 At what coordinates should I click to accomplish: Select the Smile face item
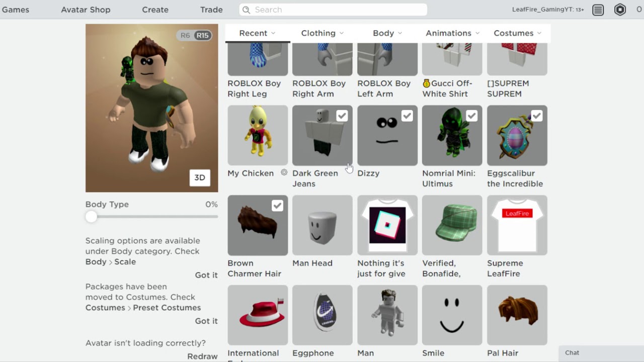[452, 315]
